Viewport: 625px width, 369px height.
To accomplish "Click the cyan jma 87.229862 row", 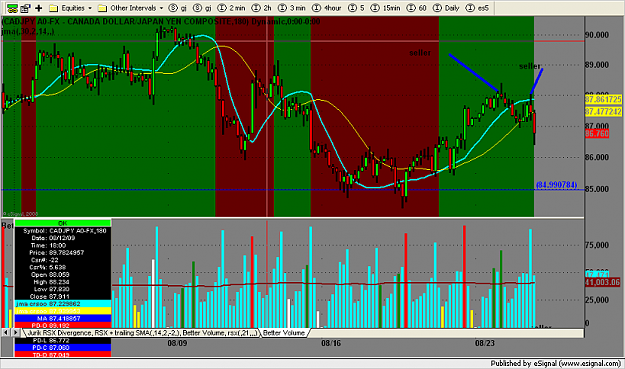I will coord(63,304).
